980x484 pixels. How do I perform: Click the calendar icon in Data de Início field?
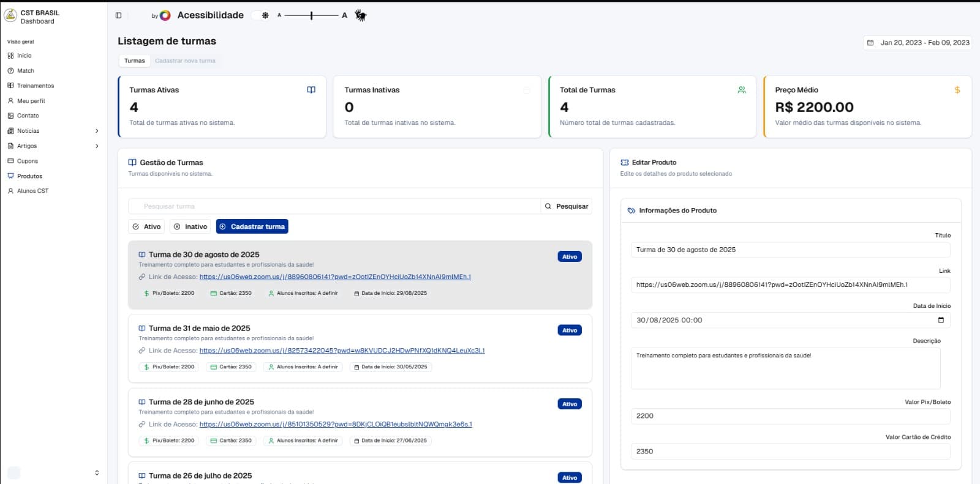(941, 320)
